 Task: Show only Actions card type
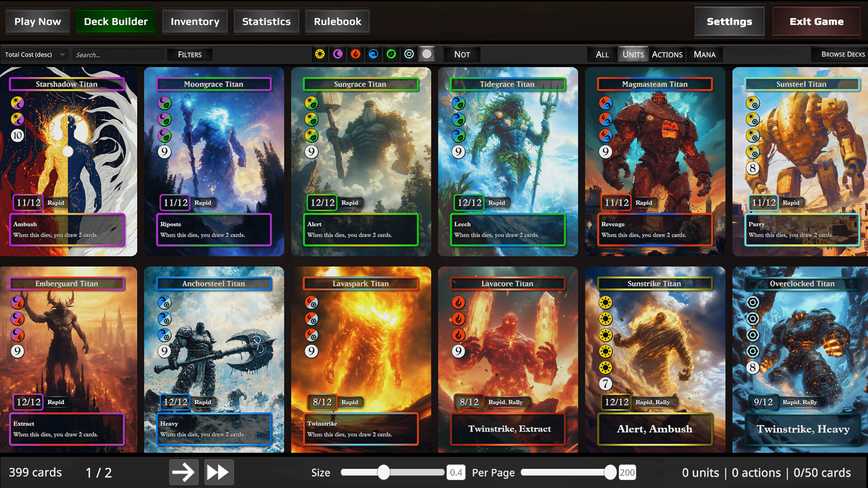[x=667, y=54]
